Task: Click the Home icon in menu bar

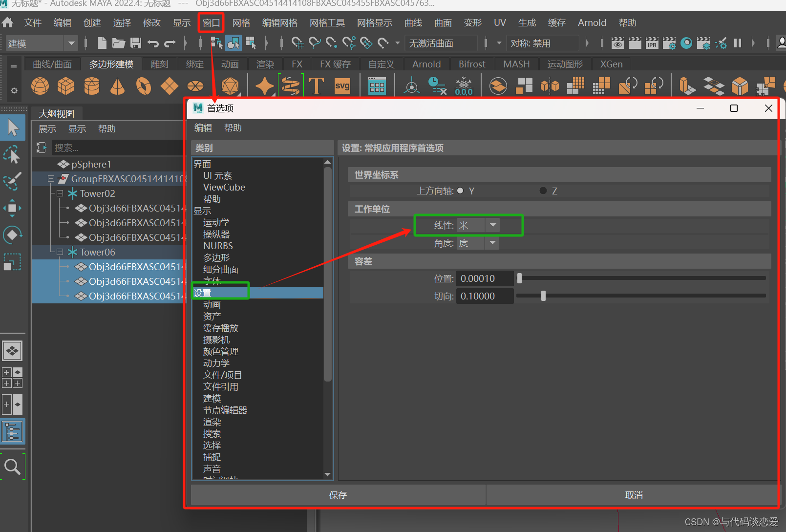Action: [7, 22]
